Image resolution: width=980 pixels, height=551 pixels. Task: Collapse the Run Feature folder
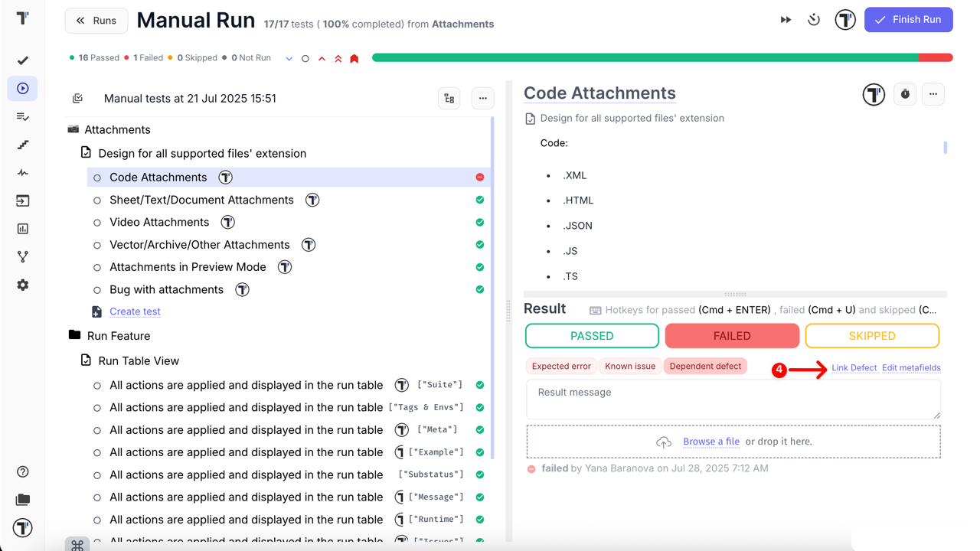(x=74, y=335)
